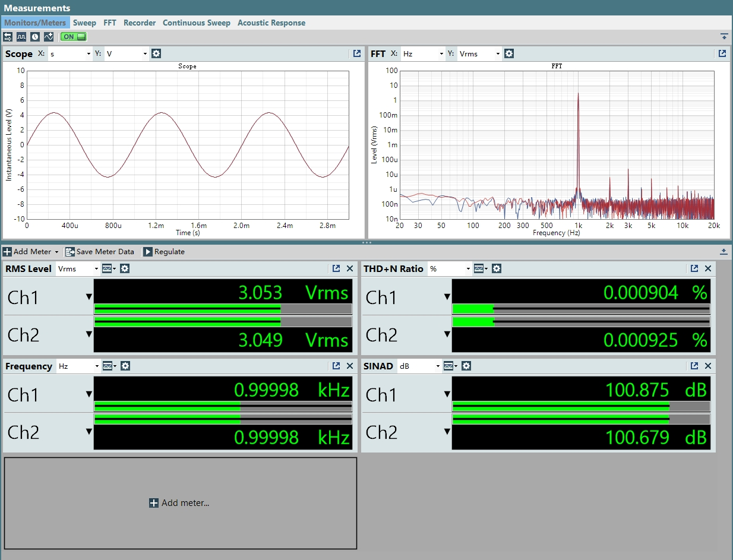Toggle the green ON generator switch
733x560 pixels.
(x=73, y=37)
